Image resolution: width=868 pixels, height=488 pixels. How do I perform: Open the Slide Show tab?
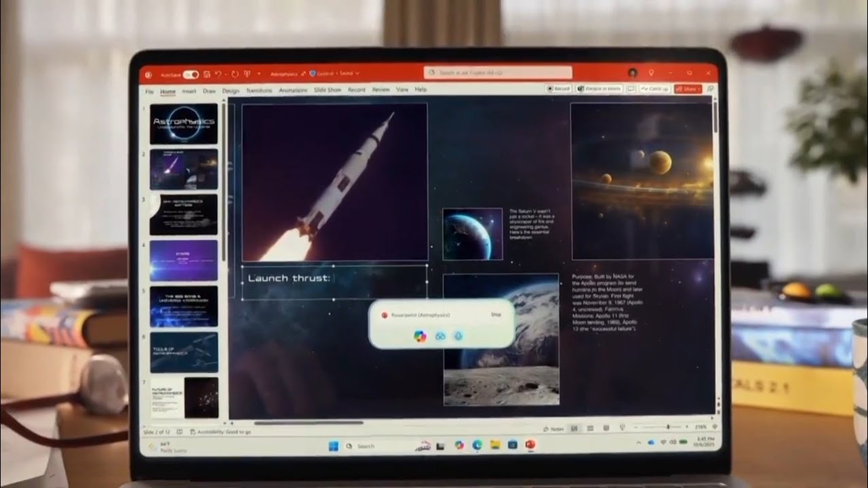coord(328,90)
